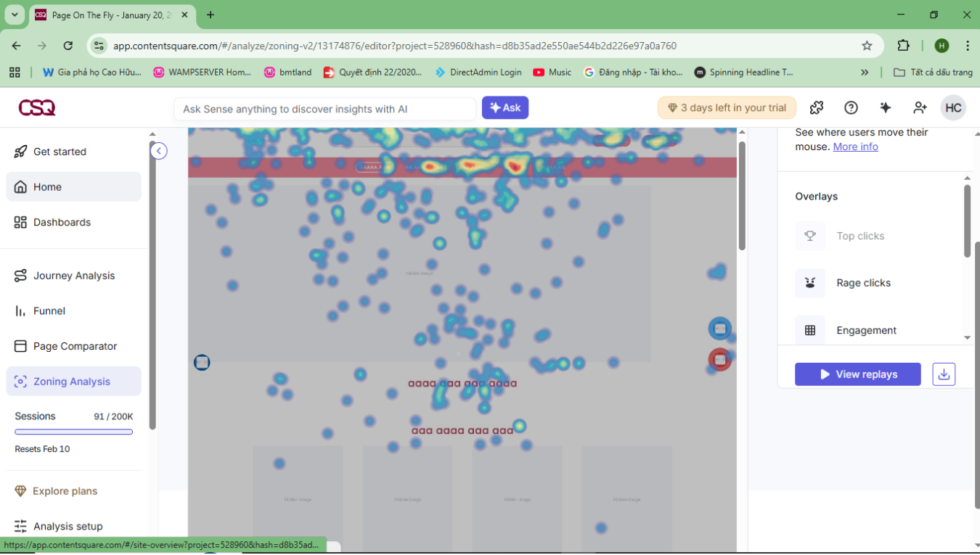Screen dimensions: 980x555
Task: Click the Explore plans link
Action: 65,491
